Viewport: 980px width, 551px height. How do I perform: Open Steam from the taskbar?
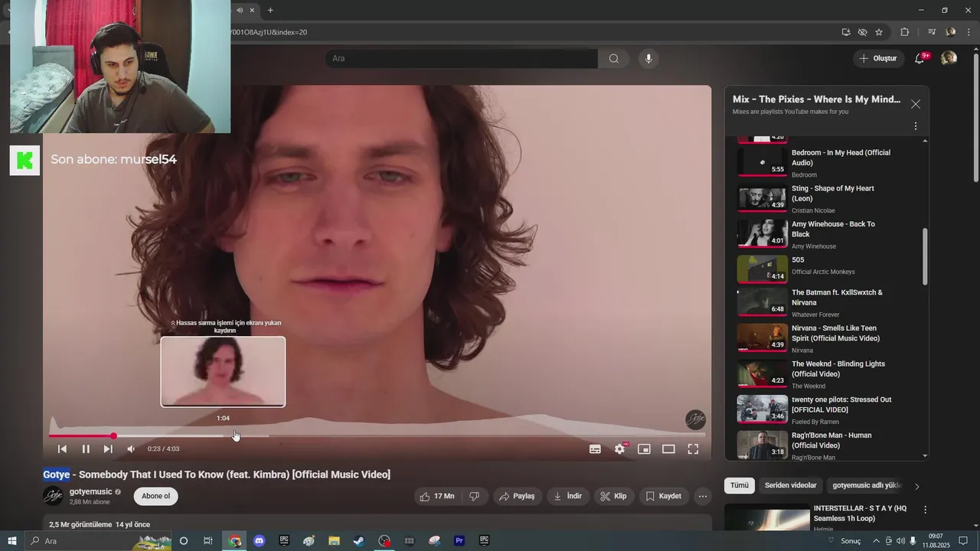[x=358, y=541]
